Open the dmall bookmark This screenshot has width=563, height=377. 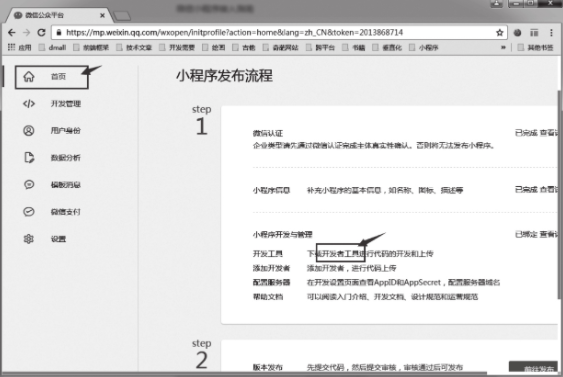52,47
